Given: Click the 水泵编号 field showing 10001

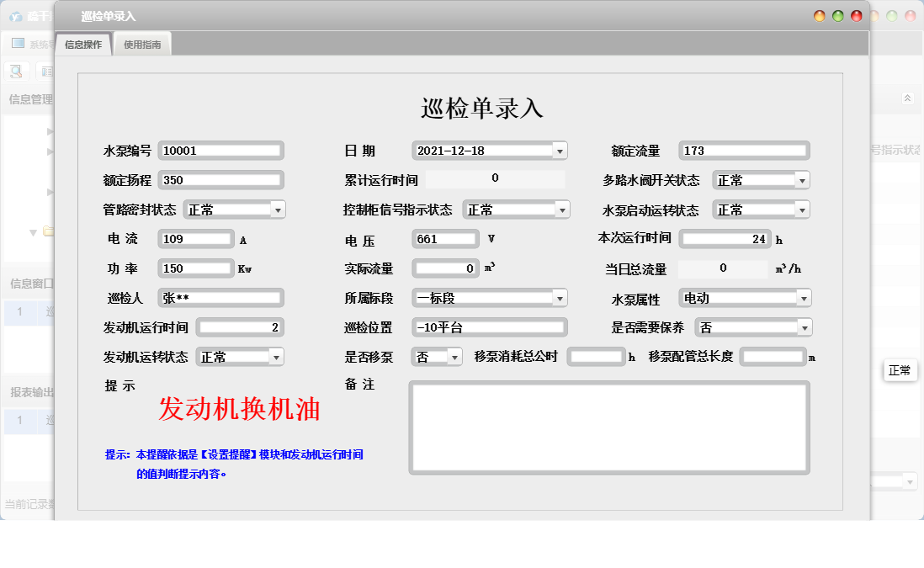Looking at the screenshot, I should click(x=220, y=151).
